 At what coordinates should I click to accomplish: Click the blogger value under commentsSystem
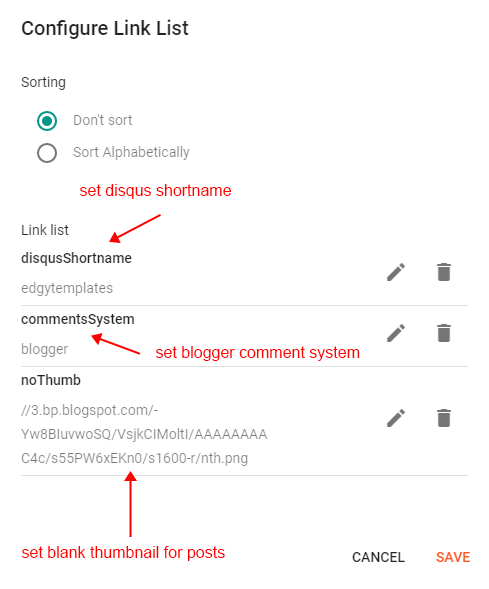point(44,349)
